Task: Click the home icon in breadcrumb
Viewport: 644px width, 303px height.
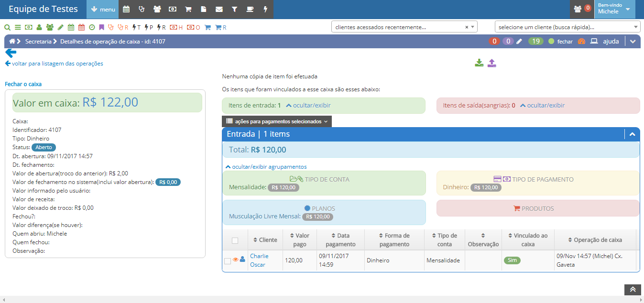Action: (x=12, y=42)
